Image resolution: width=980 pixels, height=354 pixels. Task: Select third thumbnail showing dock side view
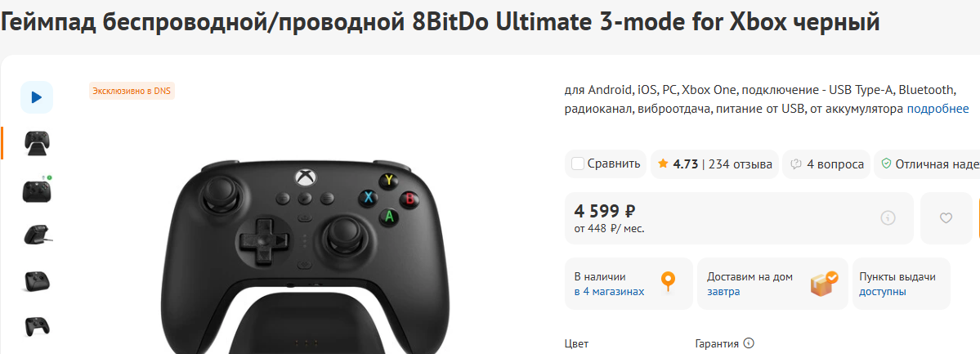pyautogui.click(x=37, y=235)
